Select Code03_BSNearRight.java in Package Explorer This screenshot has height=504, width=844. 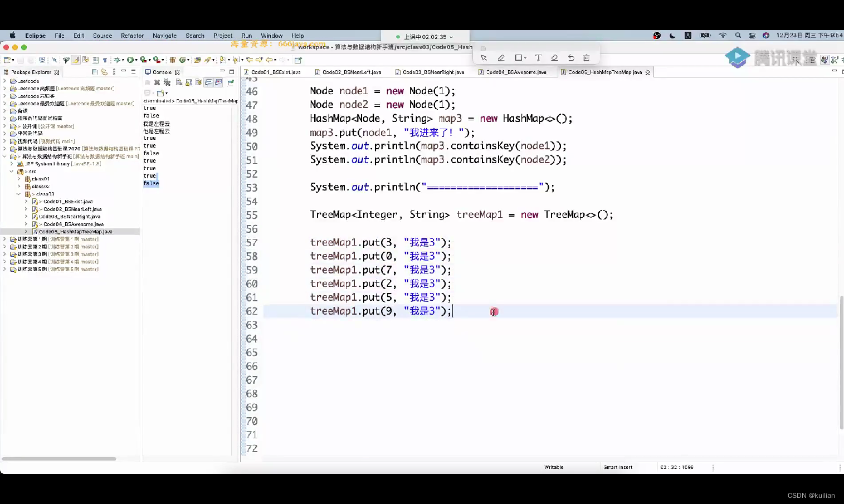point(70,217)
